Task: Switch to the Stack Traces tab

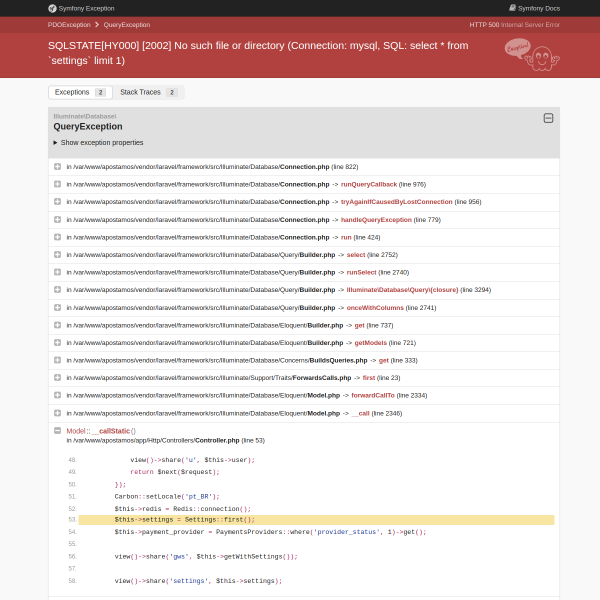Action: pyautogui.click(x=148, y=92)
